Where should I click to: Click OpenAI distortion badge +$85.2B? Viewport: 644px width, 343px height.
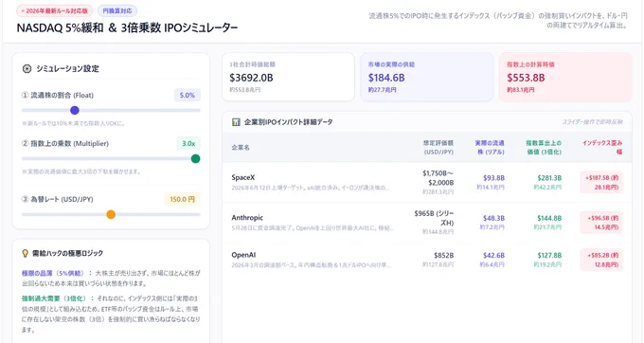[x=601, y=260]
